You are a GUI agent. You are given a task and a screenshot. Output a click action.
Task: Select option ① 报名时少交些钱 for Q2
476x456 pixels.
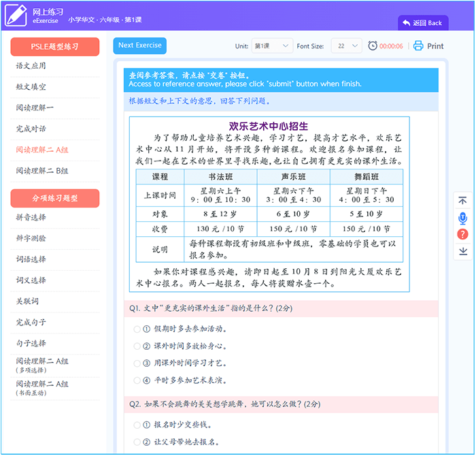click(x=137, y=425)
